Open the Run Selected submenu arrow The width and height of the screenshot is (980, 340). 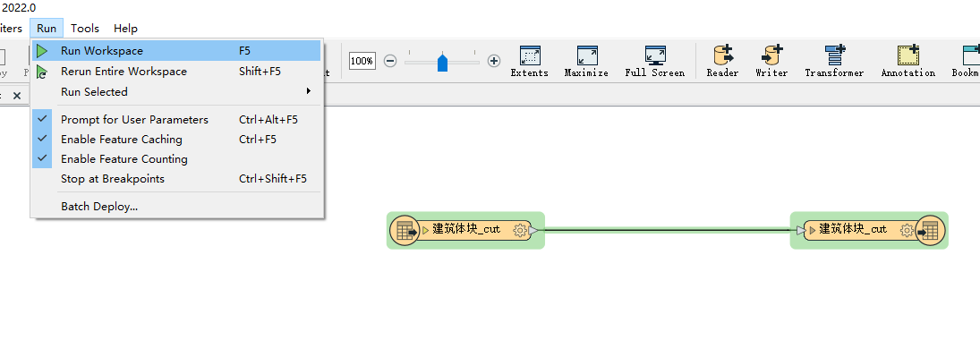click(308, 91)
